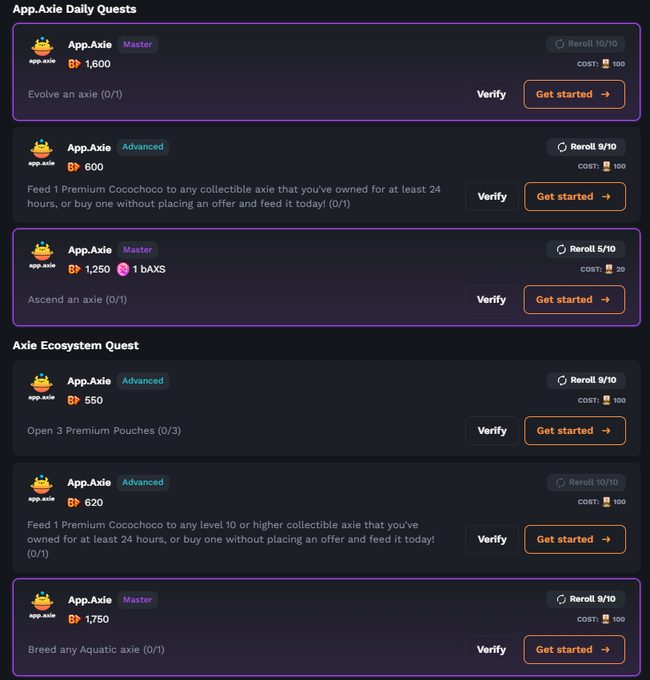The image size is (650, 680).
Task: Click the cost ticket icon on Ascend quest
Action: coord(609,269)
